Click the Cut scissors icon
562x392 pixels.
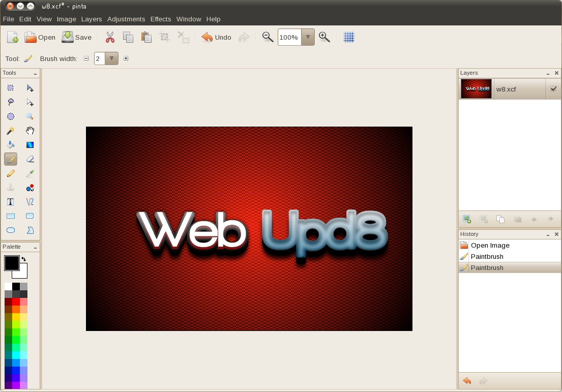(110, 37)
